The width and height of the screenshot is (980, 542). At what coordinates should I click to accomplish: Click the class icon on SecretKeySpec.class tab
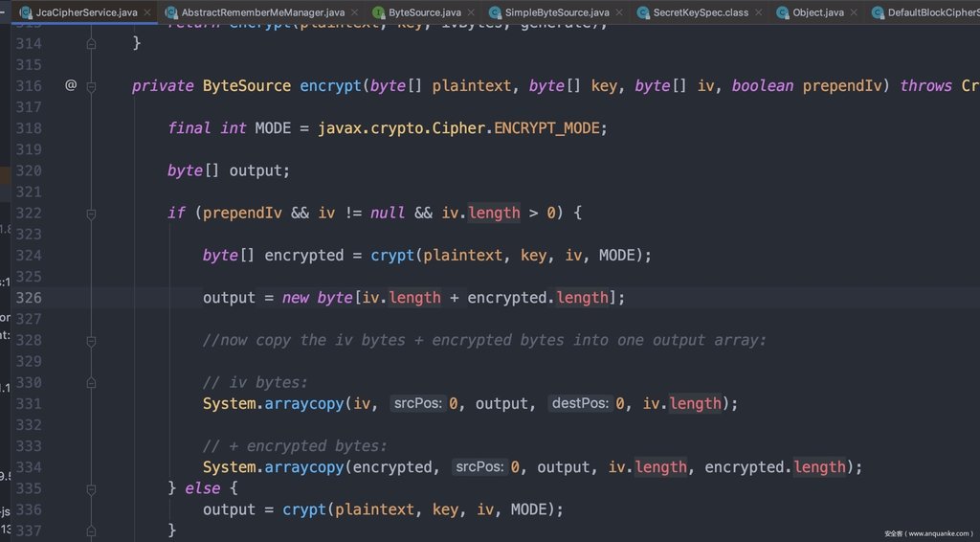(x=643, y=12)
